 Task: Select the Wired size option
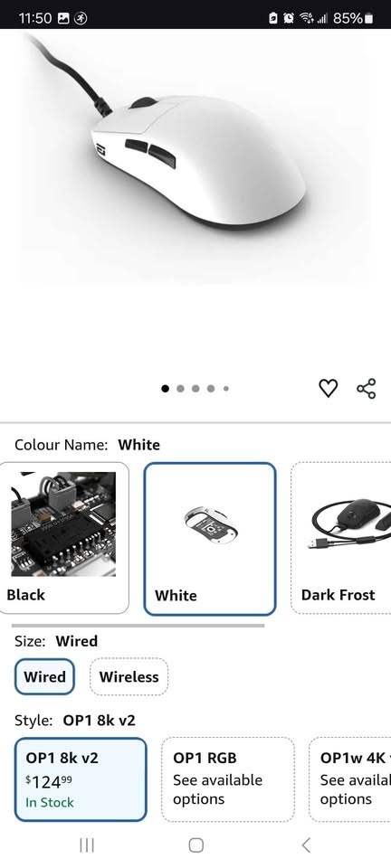point(44,676)
